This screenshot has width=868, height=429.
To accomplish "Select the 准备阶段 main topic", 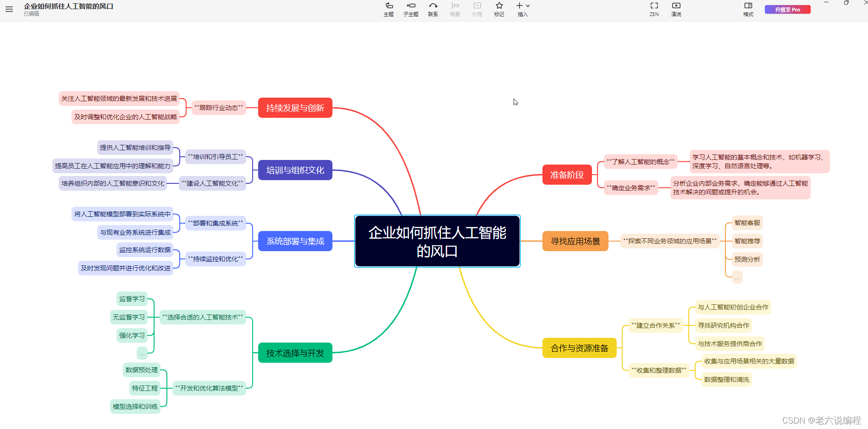I will [x=567, y=175].
